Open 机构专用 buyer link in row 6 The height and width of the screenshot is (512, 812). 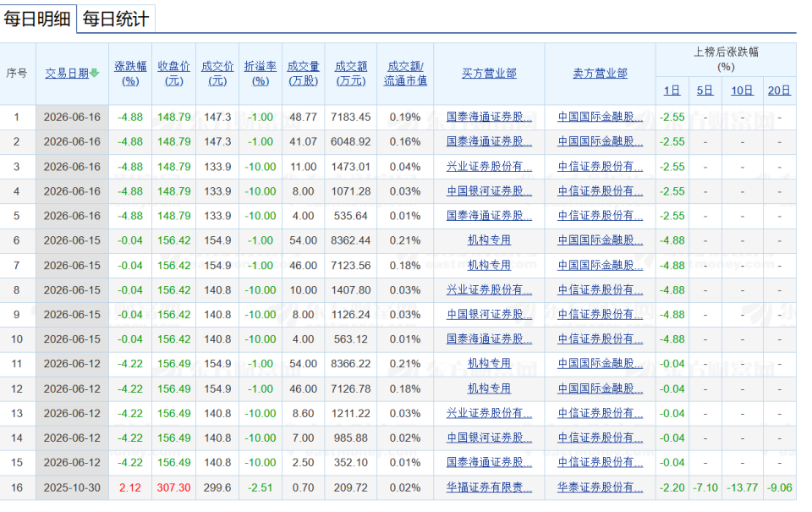click(x=490, y=240)
